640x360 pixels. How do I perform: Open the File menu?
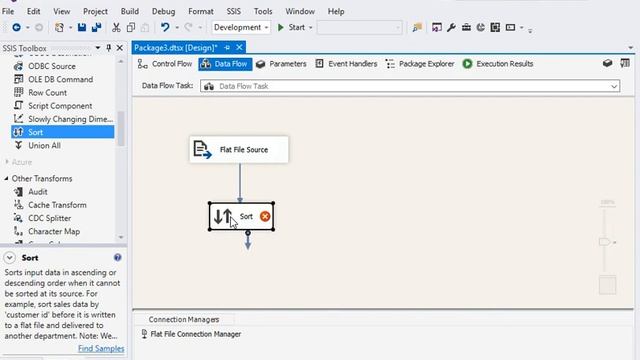8,11
